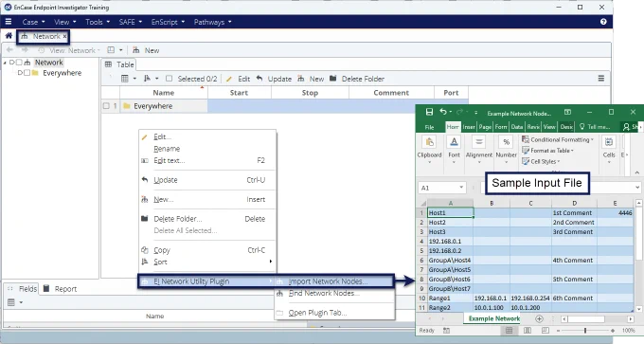Open the View: Network dropdown

pyautogui.click(x=69, y=50)
